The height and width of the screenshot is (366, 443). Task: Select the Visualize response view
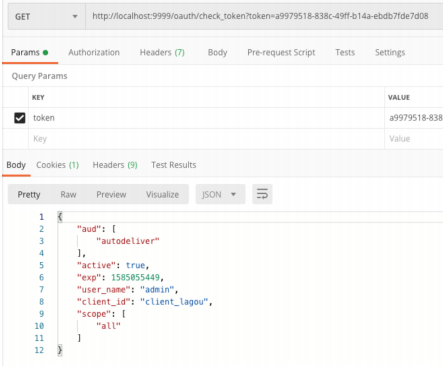[x=162, y=194]
